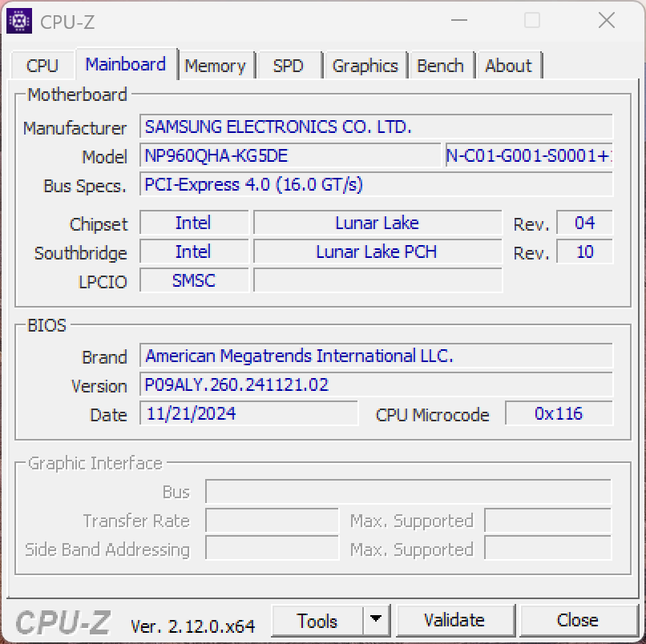Switch to the CPU tab
Viewport: 646px width, 644px height.
(x=42, y=66)
